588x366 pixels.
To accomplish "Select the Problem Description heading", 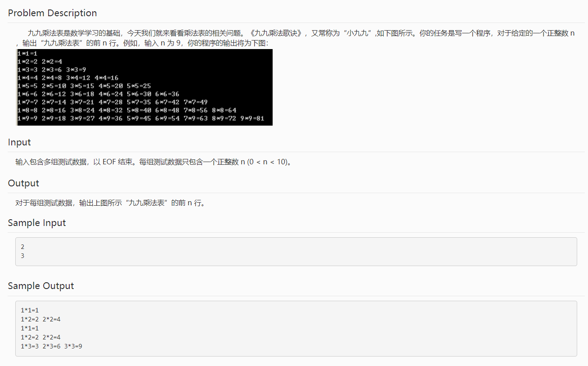I will (52, 13).
